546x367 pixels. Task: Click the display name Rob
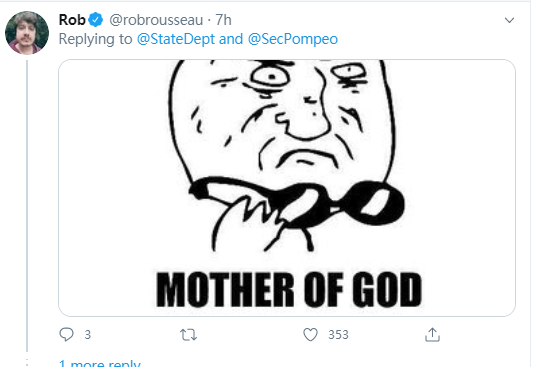(72, 20)
